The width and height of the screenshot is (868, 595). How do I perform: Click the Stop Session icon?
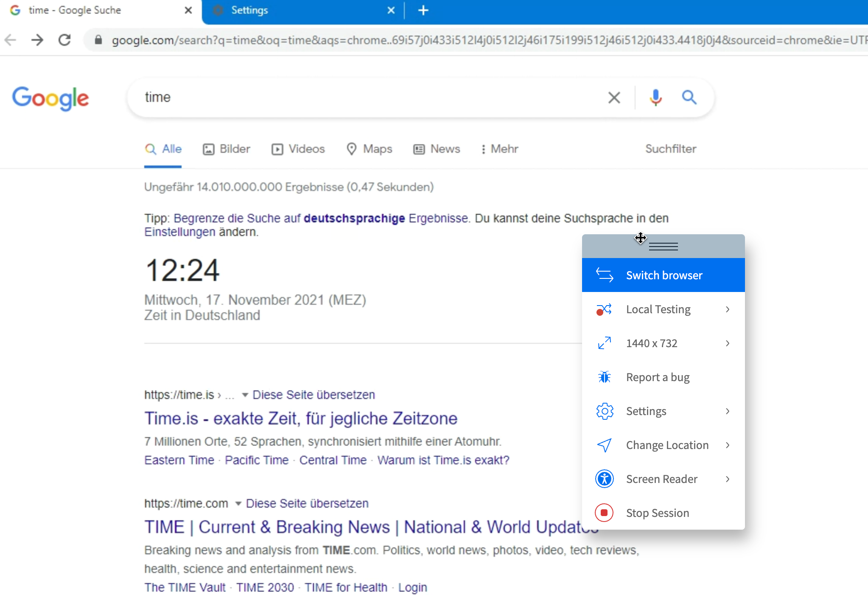tap(604, 513)
